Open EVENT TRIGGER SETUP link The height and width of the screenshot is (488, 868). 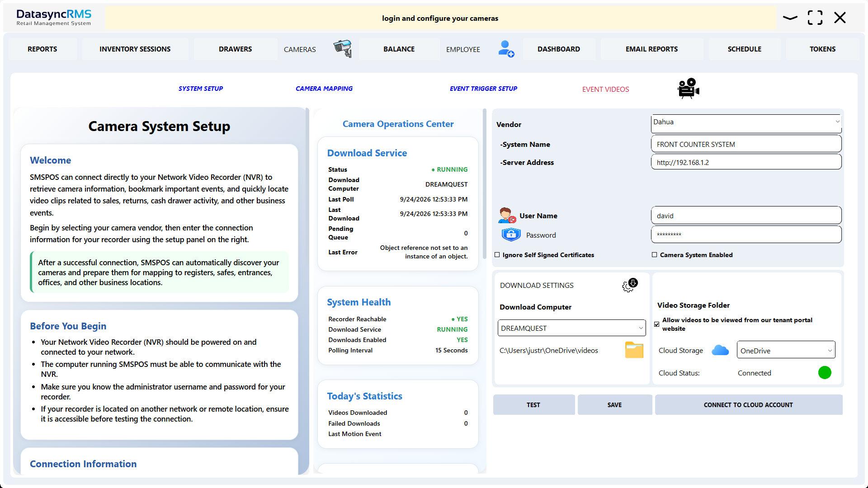[483, 89]
